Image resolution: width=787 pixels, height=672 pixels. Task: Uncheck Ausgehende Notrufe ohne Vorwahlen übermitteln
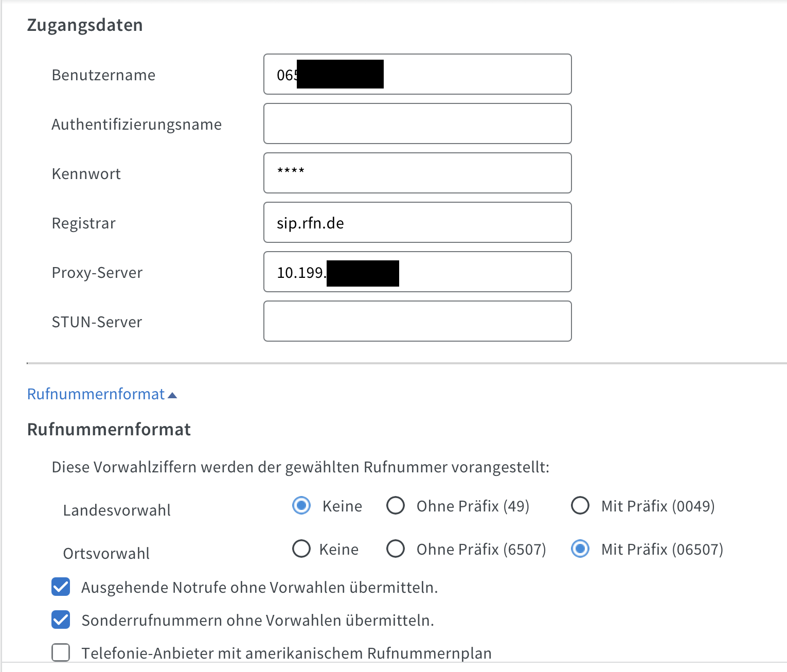61,587
